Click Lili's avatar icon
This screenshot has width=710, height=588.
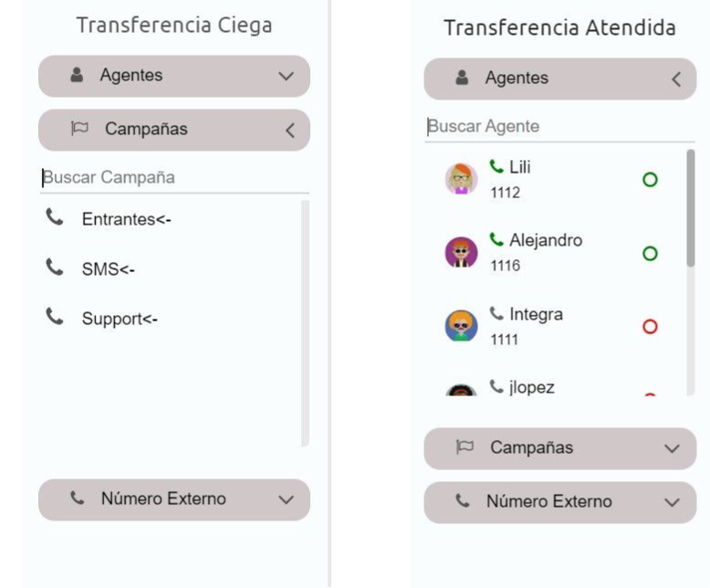coord(461,179)
